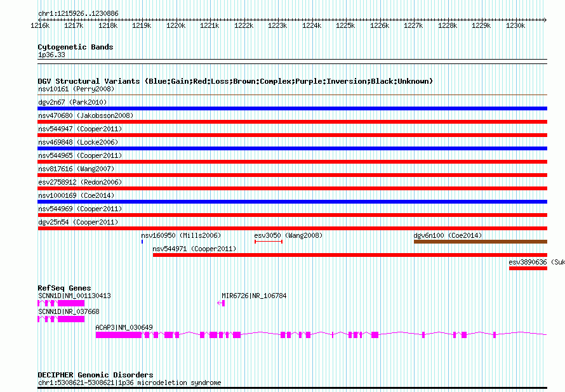This screenshot has width=565, height=392.
Task: Click the SCNN1D|NR_037668 transcript glyph
Action: [61, 319]
